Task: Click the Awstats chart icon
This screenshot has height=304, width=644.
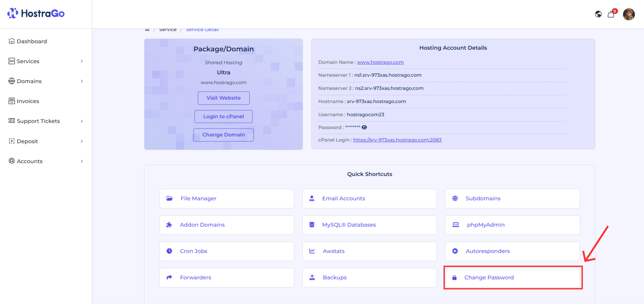Action: (x=312, y=251)
